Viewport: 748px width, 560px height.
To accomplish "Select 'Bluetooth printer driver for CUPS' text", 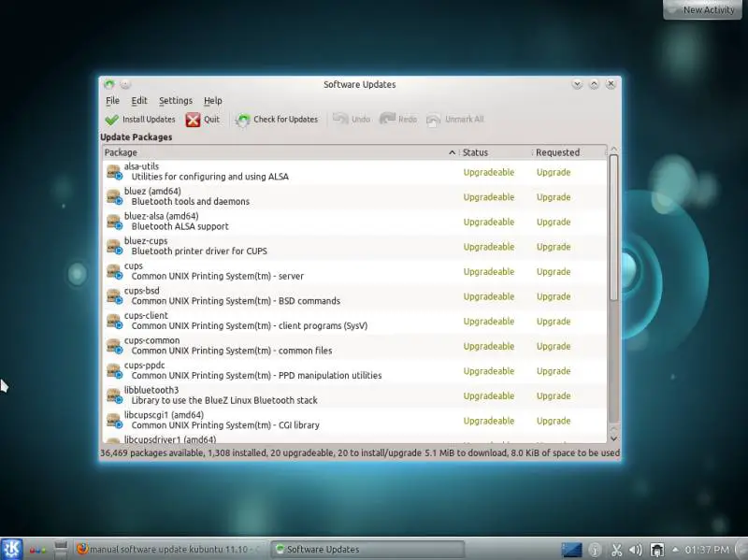I will 199,251.
